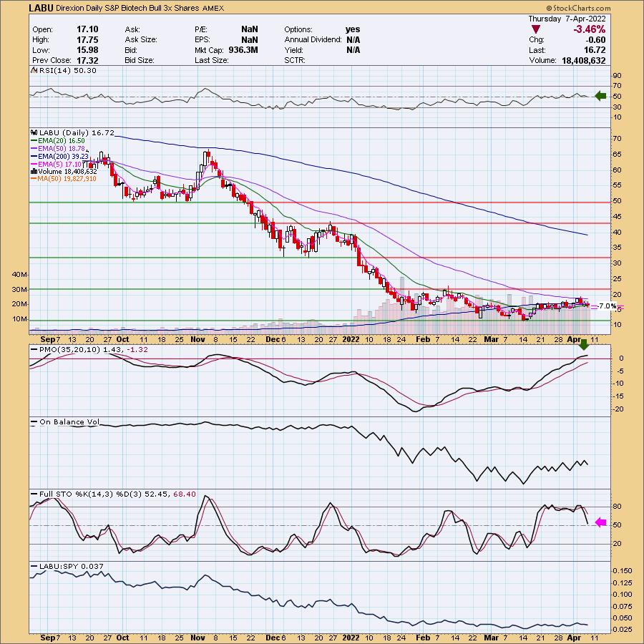Select the High value 17.75

click(x=87, y=40)
